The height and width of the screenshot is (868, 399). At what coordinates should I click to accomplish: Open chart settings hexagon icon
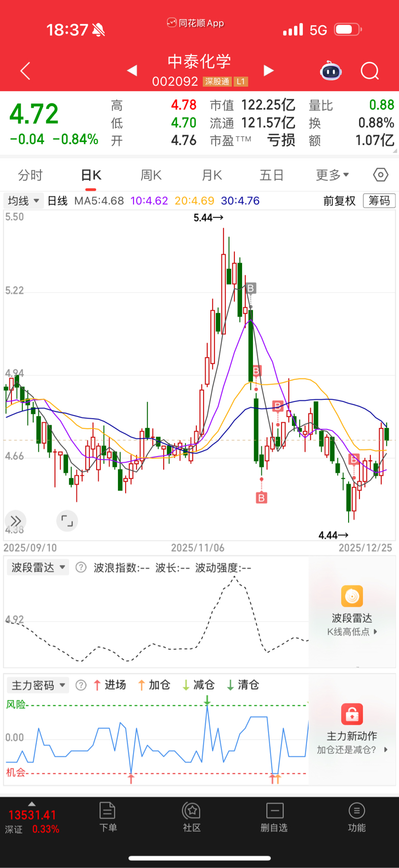click(x=381, y=175)
